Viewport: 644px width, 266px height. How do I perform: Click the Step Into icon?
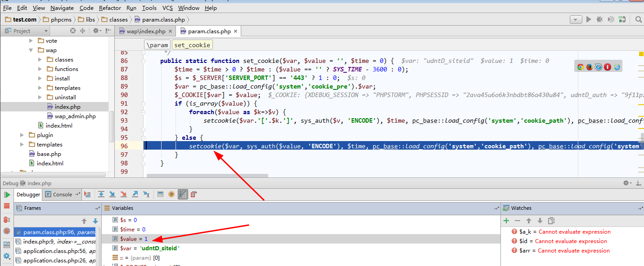113,194
